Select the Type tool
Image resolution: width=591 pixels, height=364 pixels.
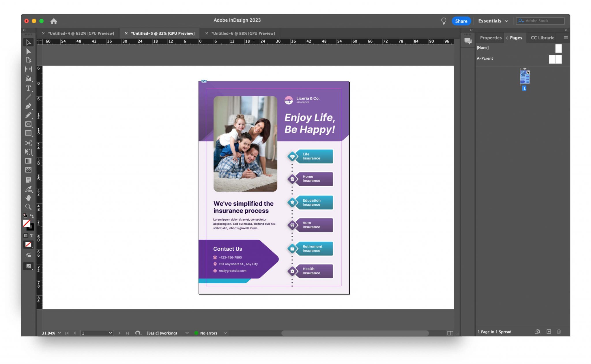tap(28, 89)
